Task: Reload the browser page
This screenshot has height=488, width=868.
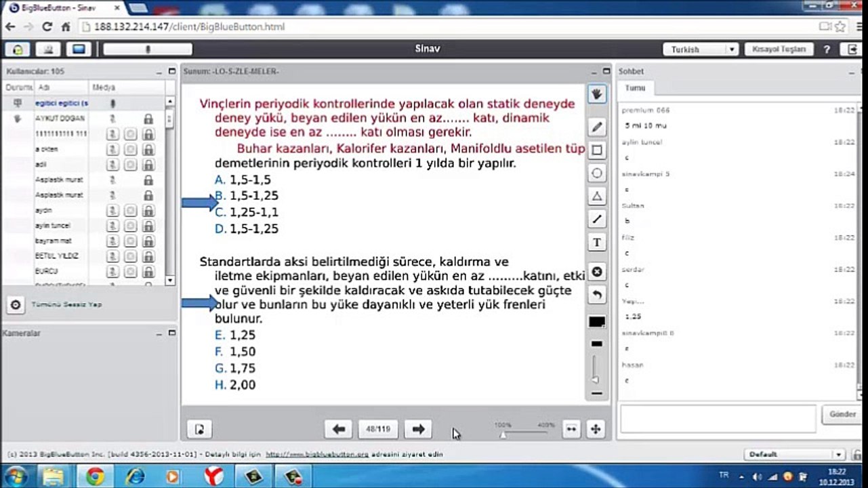Action: (x=47, y=27)
